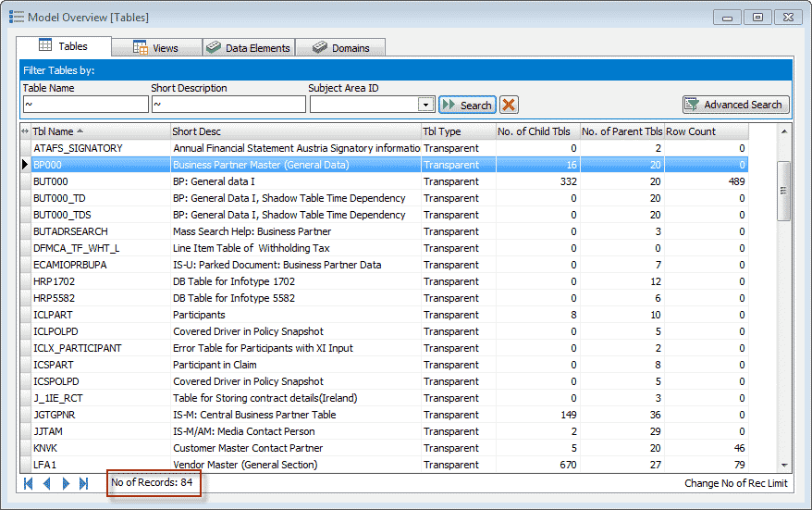Go to first record navigation arrow
Viewport: 812px width, 510px height.
point(29,483)
